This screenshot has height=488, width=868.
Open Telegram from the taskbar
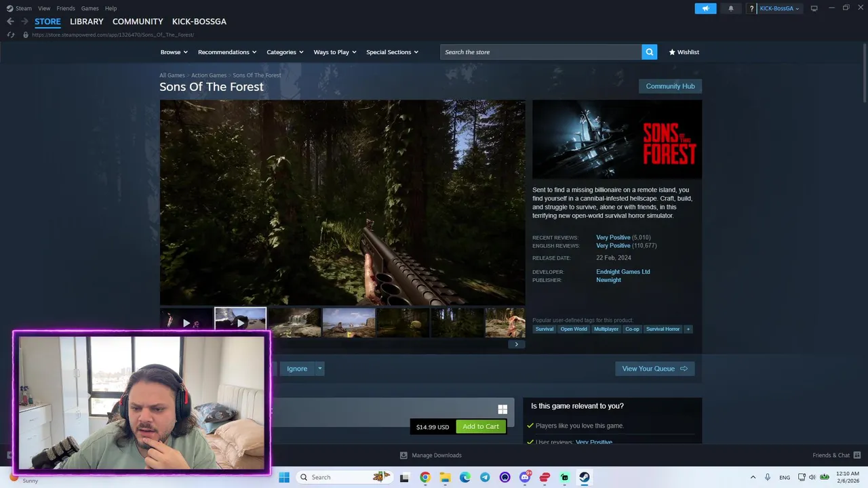tap(485, 477)
